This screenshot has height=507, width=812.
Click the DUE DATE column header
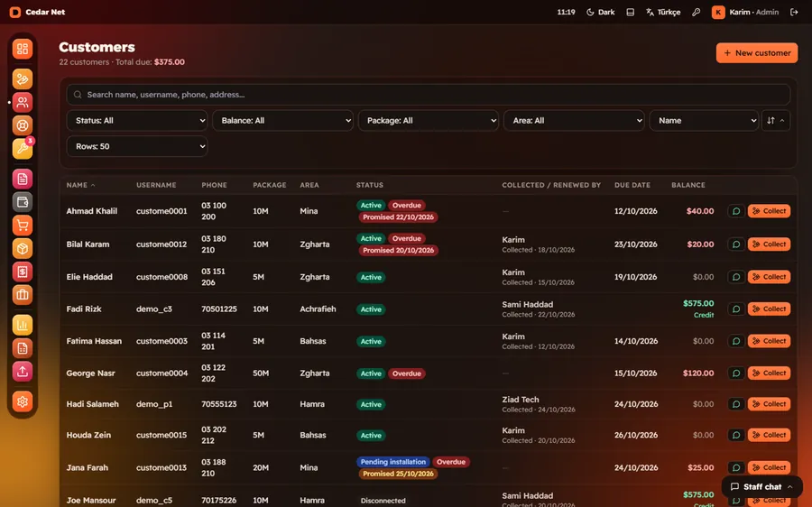(x=632, y=185)
